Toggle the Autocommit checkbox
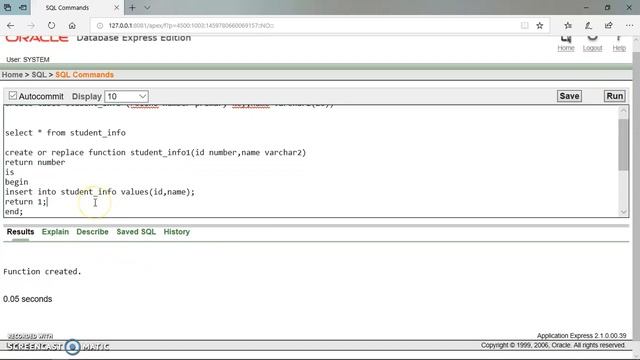The width and height of the screenshot is (640, 360). 13,96
